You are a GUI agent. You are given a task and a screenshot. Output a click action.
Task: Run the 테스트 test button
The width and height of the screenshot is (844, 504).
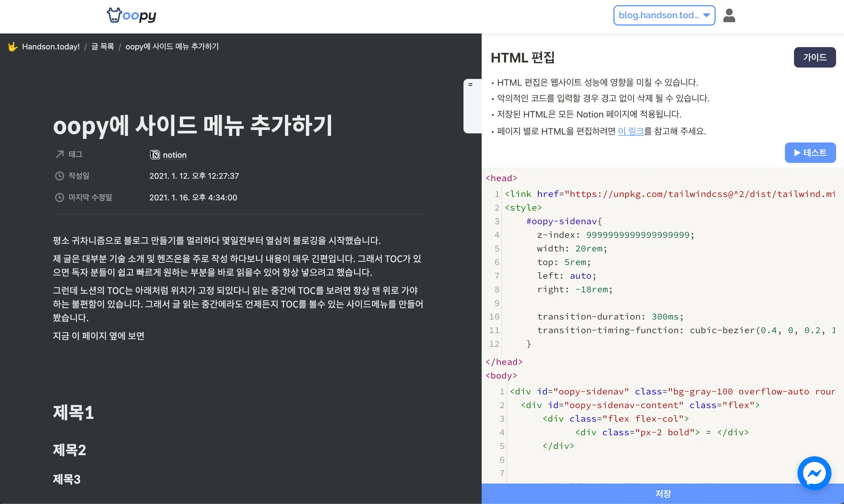click(810, 153)
